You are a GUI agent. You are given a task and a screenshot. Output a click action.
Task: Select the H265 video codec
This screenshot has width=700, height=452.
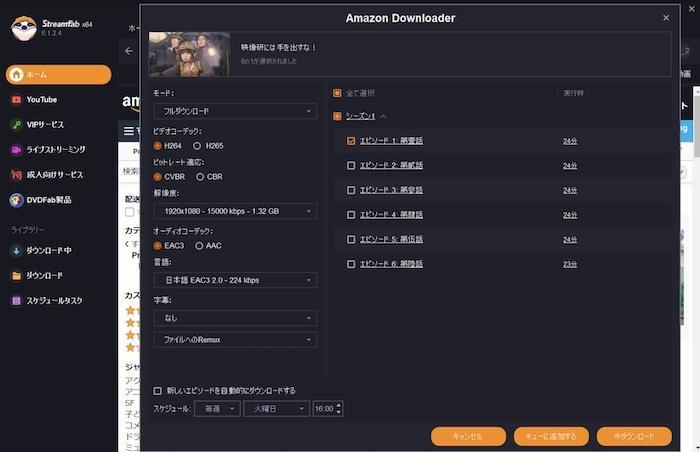tap(197, 146)
